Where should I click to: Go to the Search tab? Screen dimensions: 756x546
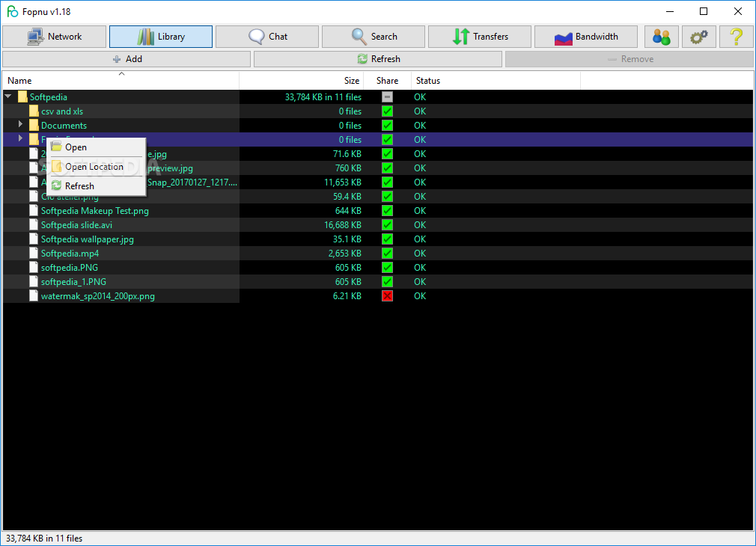tap(374, 37)
